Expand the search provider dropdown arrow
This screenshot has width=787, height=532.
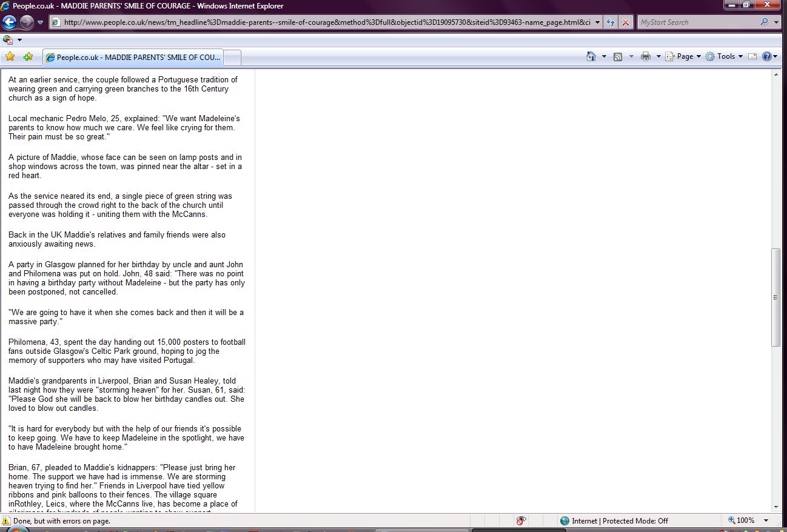pyautogui.click(x=777, y=22)
